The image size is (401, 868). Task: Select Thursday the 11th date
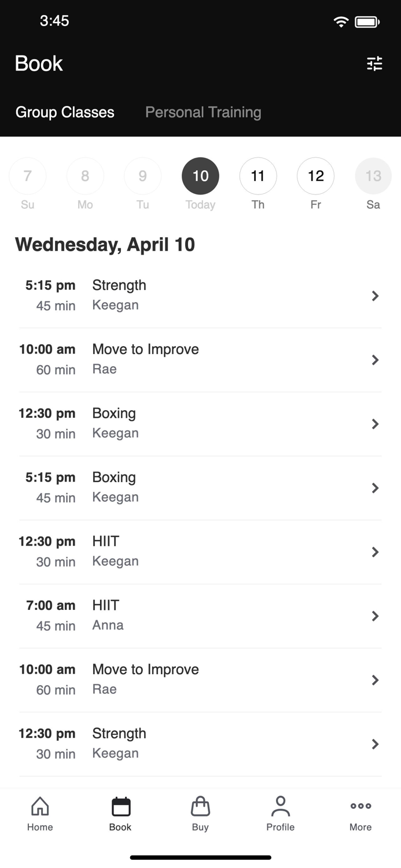click(258, 176)
